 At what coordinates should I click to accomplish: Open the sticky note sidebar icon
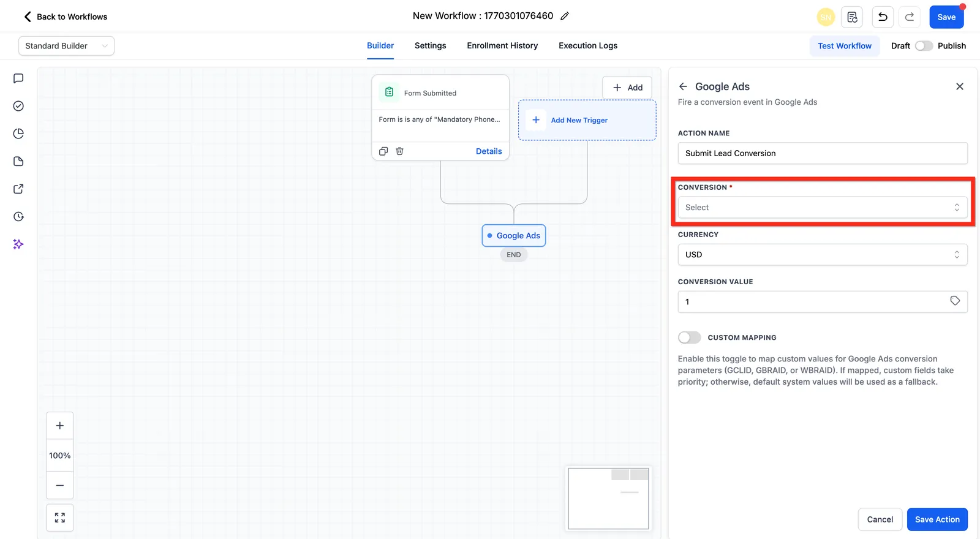coord(18,161)
